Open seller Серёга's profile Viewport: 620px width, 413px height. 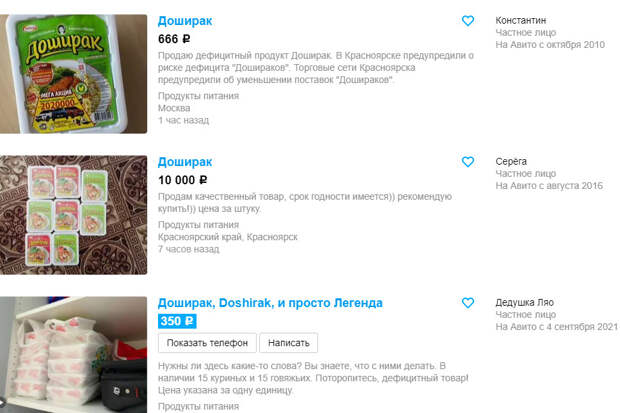click(x=511, y=161)
